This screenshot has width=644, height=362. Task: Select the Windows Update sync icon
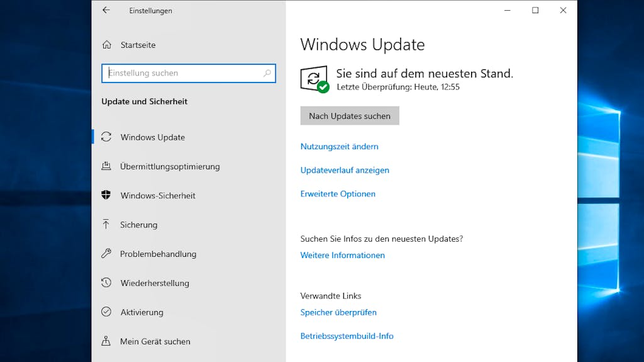point(106,137)
